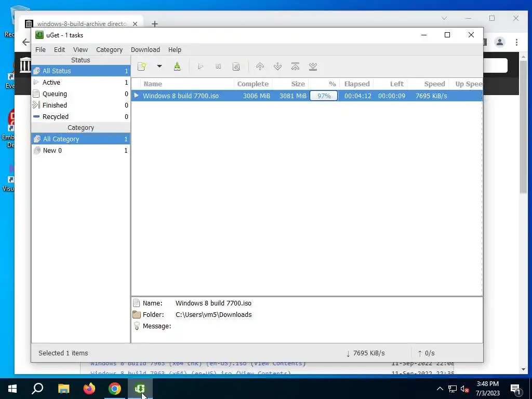Click the muted volume tray icon
This screenshot has height=399, width=532.
coord(465,389)
